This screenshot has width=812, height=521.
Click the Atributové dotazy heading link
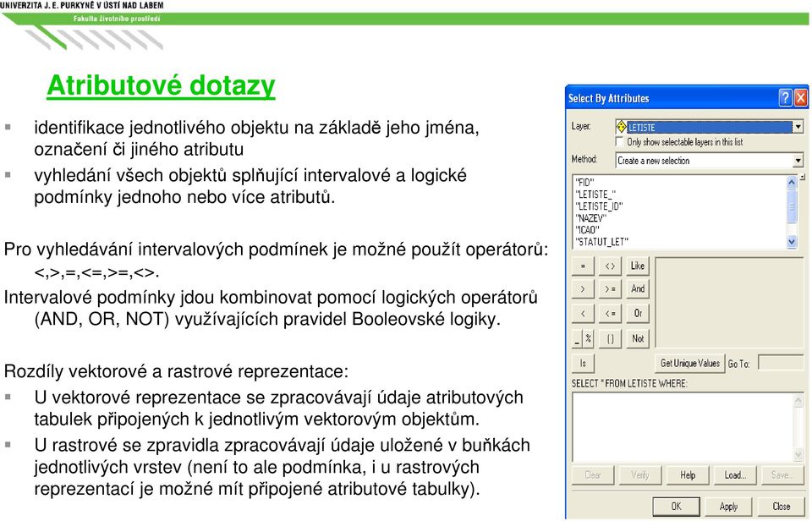click(161, 85)
